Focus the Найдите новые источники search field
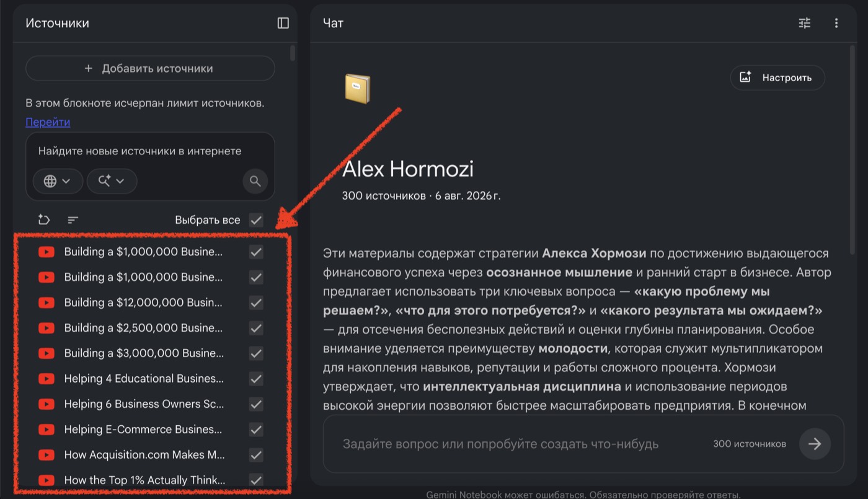The height and width of the screenshot is (499, 868). pyautogui.click(x=140, y=151)
